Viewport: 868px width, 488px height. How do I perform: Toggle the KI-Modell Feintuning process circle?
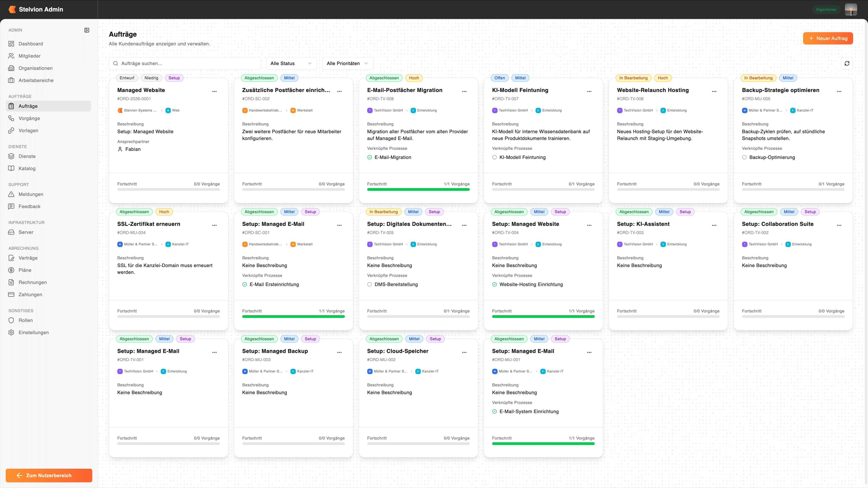coord(494,157)
